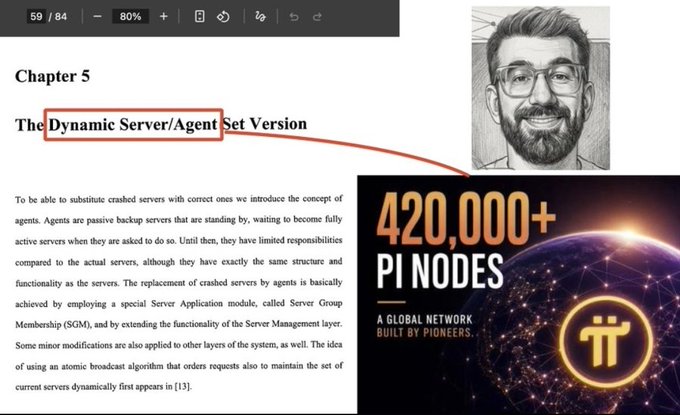Click the total page count 84

[61, 16]
